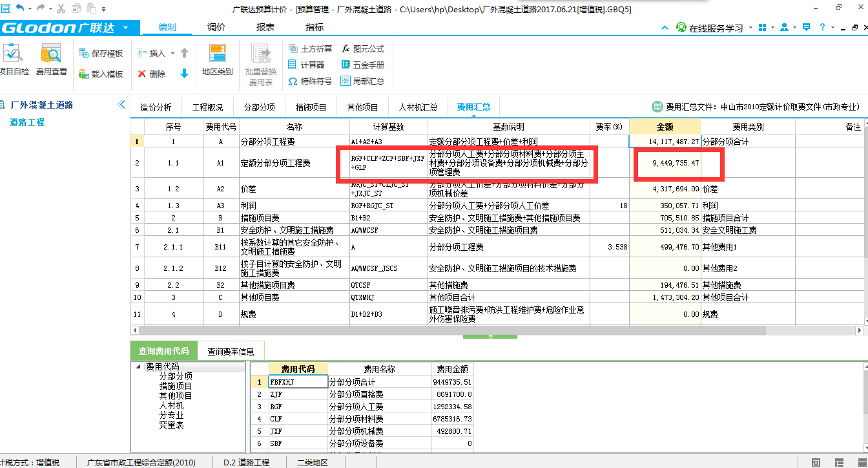Viewport: 868px width, 468px height.
Task: Open dropdown arrow next to 插入
Action: coord(172,54)
